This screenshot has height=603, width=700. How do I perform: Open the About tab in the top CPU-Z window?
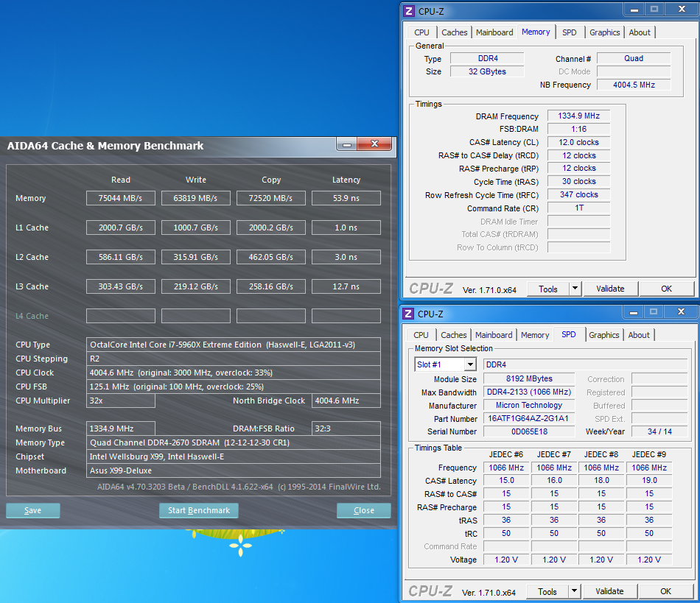pyautogui.click(x=640, y=32)
